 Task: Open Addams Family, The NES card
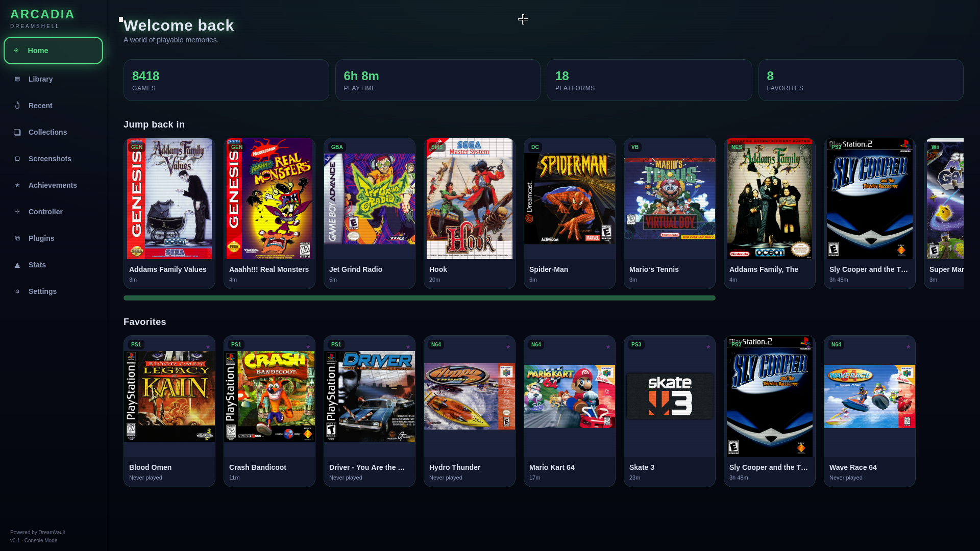pyautogui.click(x=770, y=213)
